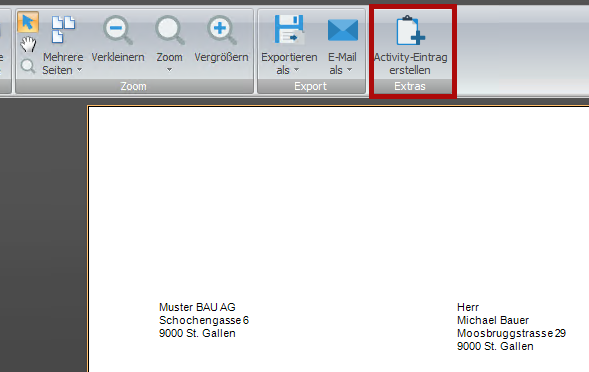589x372 pixels.
Task: Click the Vergrößern text label
Action: click(221, 57)
